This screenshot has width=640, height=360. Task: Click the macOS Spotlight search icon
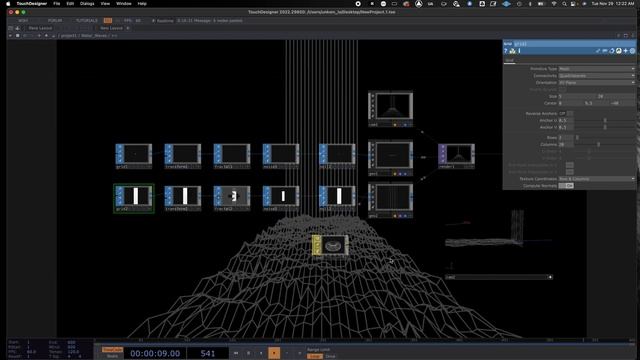pos(564,4)
